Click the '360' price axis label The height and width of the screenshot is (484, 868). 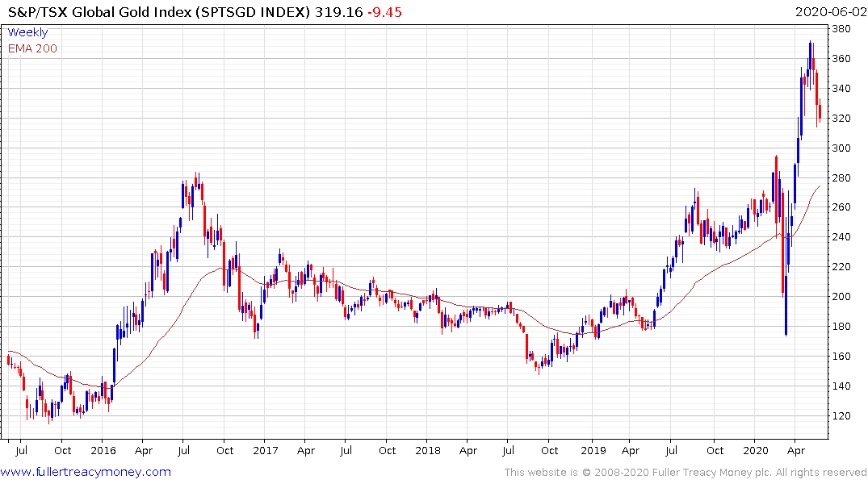pyautogui.click(x=841, y=59)
